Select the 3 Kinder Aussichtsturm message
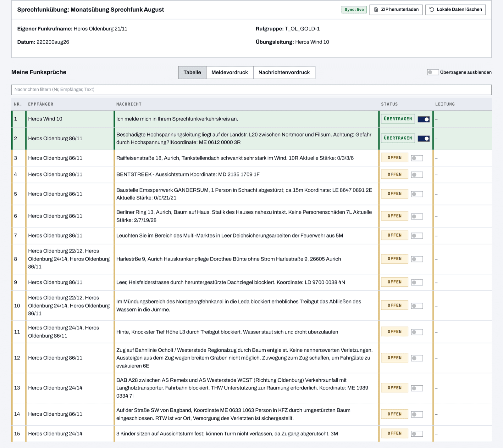503x448 pixels. pyautogui.click(x=227, y=434)
